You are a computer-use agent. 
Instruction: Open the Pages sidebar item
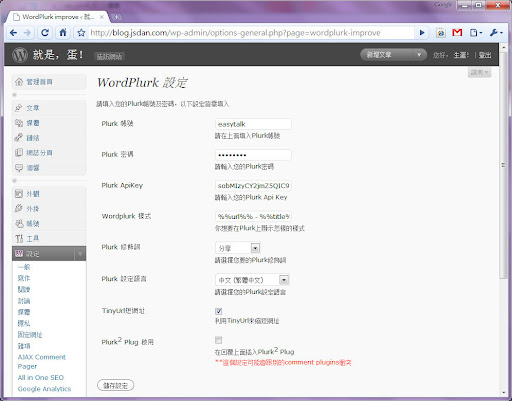click(49, 153)
